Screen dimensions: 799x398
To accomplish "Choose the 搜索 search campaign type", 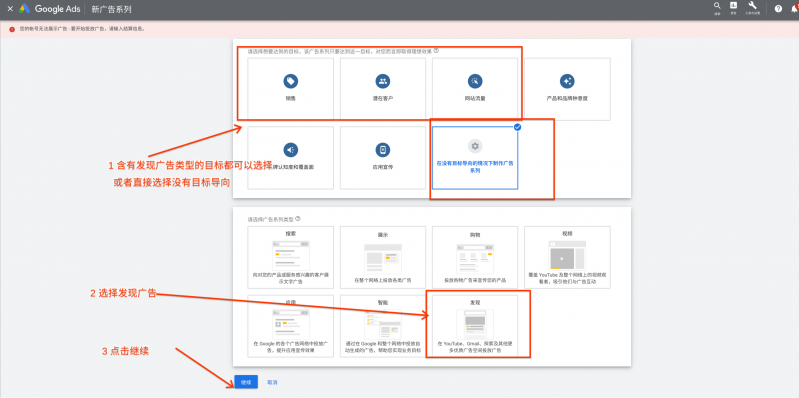I will coord(290,257).
